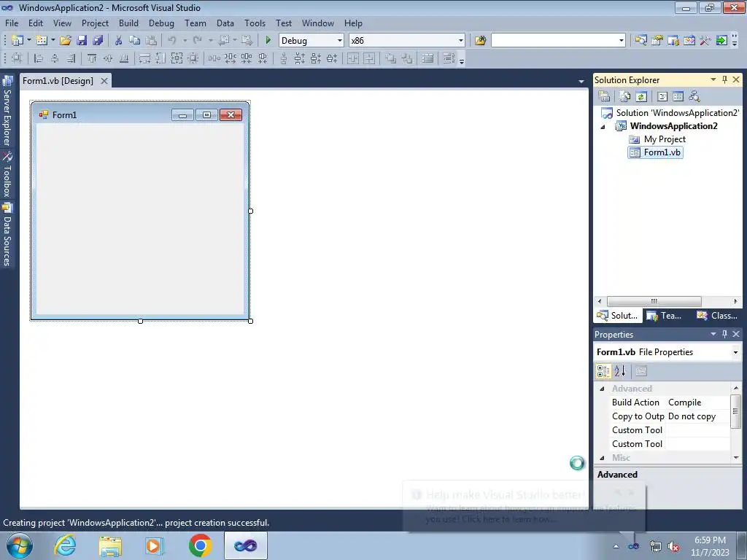
Task: Click Align to Grid layout icon
Action: 17,58
